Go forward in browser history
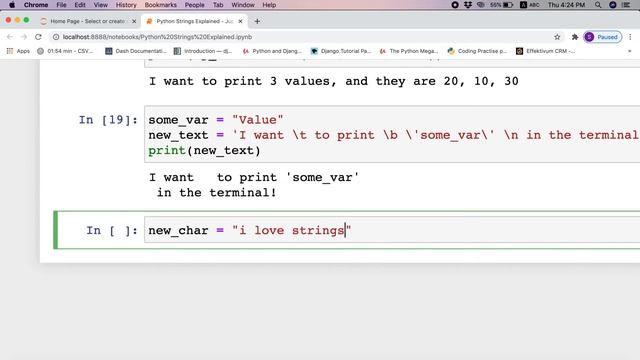The image size is (640, 360). click(24, 37)
